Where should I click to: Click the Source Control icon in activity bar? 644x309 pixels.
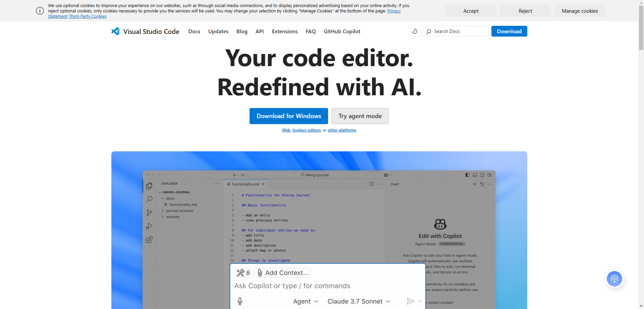point(149,213)
